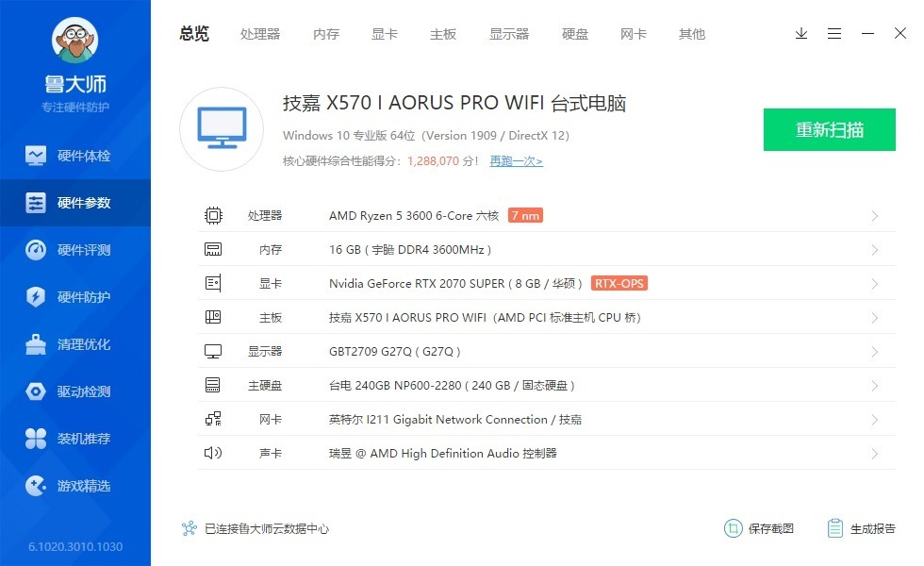The image size is (924, 566).
Task: Expand the 显卡 row chevron
Action: (875, 284)
